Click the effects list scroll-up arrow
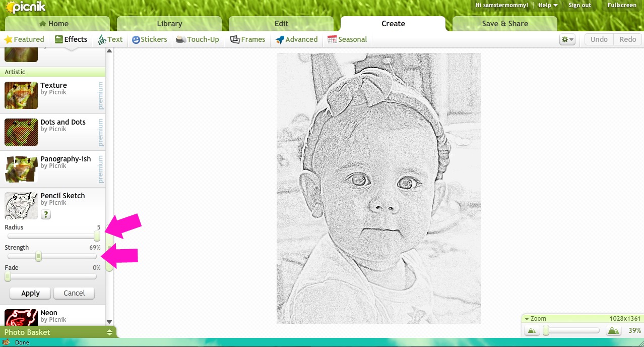Image resolution: width=644 pixels, height=347 pixels. pyautogui.click(x=109, y=51)
